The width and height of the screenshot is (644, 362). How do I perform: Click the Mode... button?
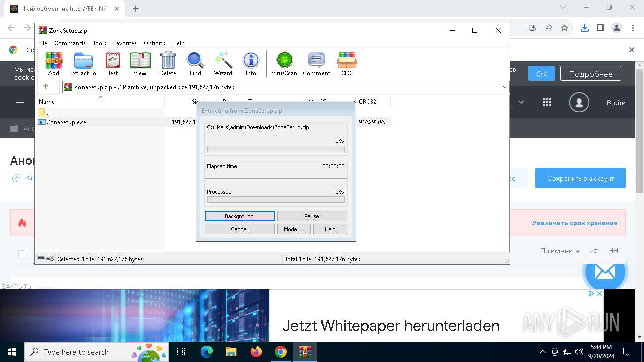coord(293,229)
